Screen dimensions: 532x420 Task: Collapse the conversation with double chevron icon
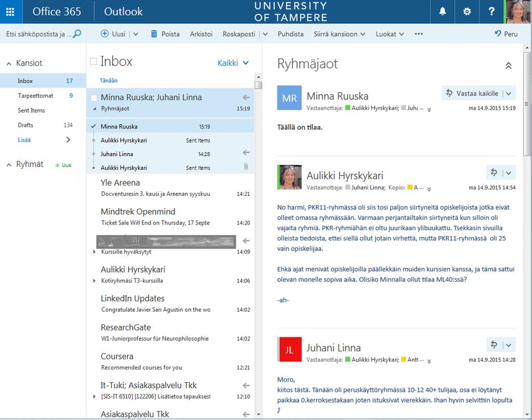click(508, 65)
